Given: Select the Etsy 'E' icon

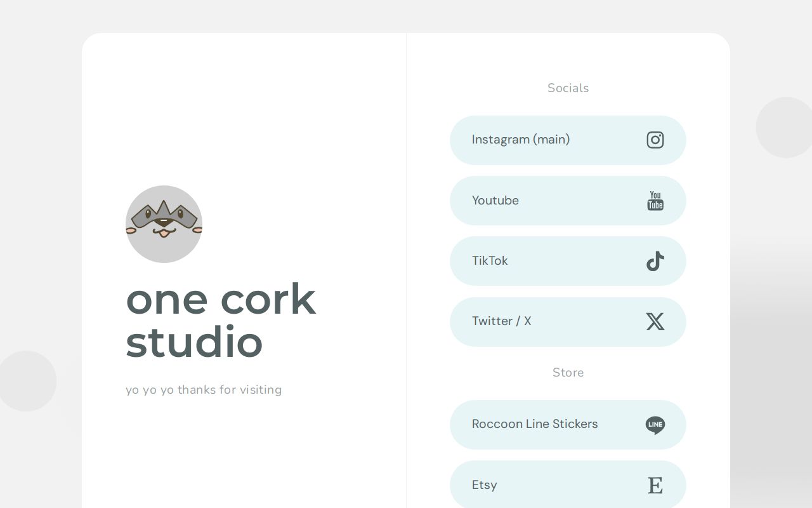Looking at the screenshot, I should (x=655, y=485).
